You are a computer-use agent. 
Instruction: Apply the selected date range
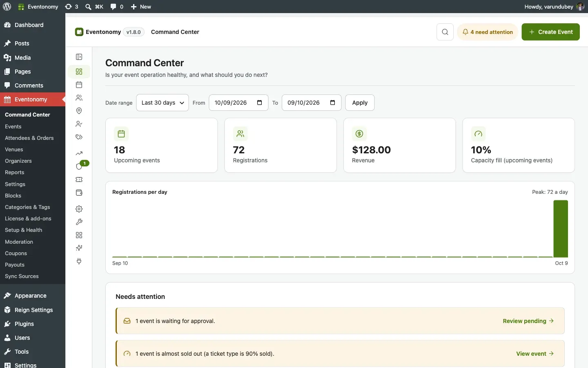click(x=360, y=103)
